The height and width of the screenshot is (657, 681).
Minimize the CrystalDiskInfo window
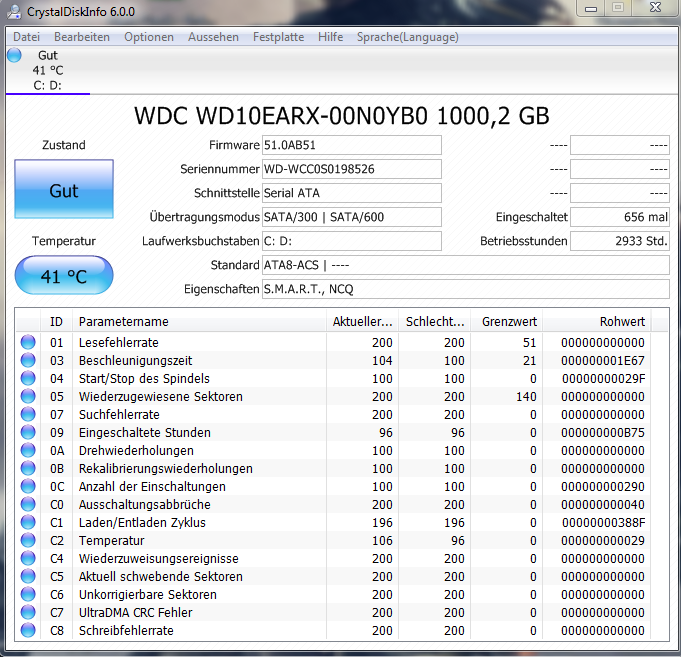591,8
